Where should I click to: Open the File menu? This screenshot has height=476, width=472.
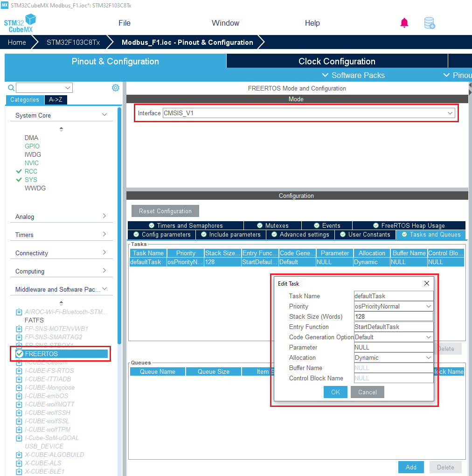tap(125, 23)
